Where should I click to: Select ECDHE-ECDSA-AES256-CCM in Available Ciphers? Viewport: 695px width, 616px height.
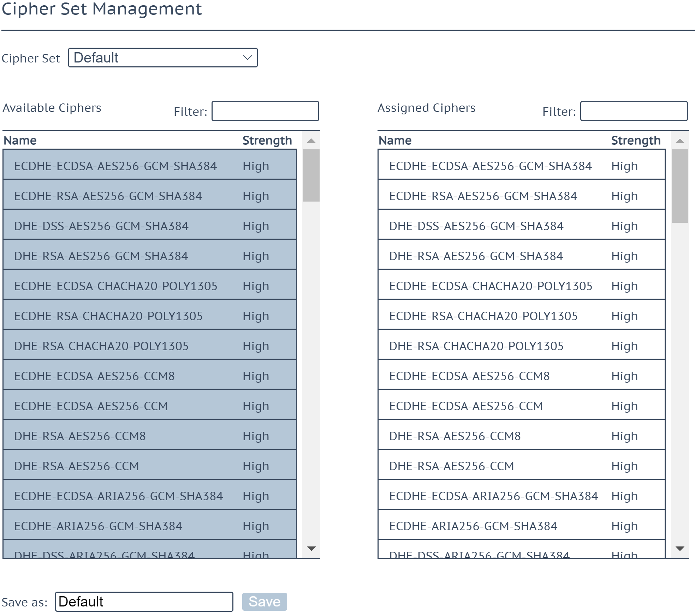(150, 405)
